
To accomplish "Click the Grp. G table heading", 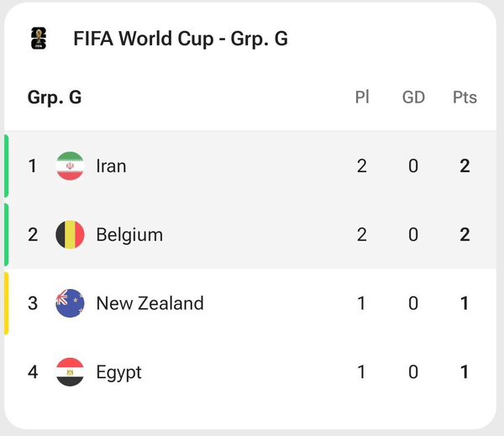I will coord(55,97).
